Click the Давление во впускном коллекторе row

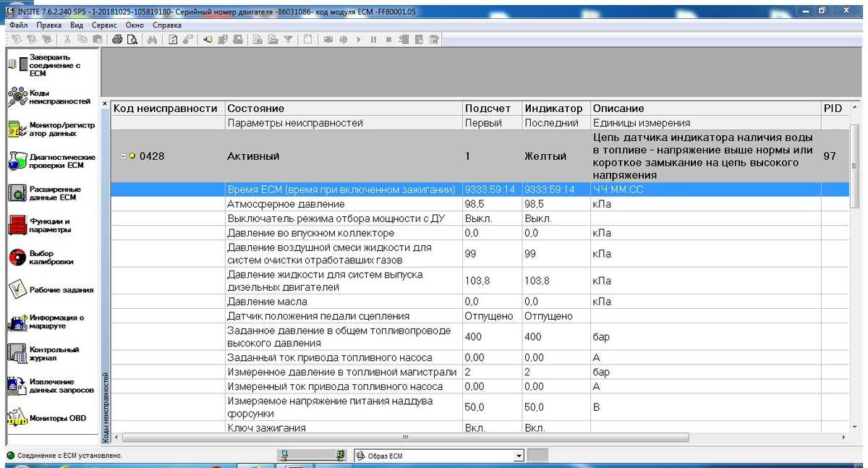(480, 234)
